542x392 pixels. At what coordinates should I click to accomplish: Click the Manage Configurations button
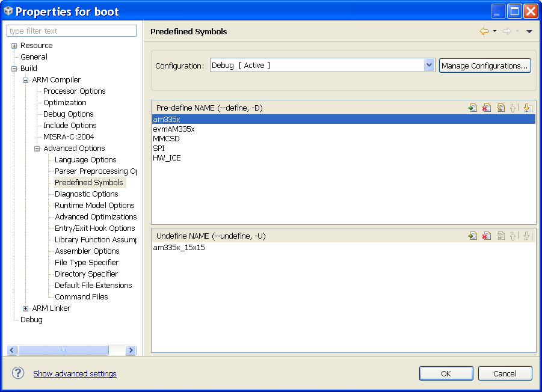click(x=485, y=66)
